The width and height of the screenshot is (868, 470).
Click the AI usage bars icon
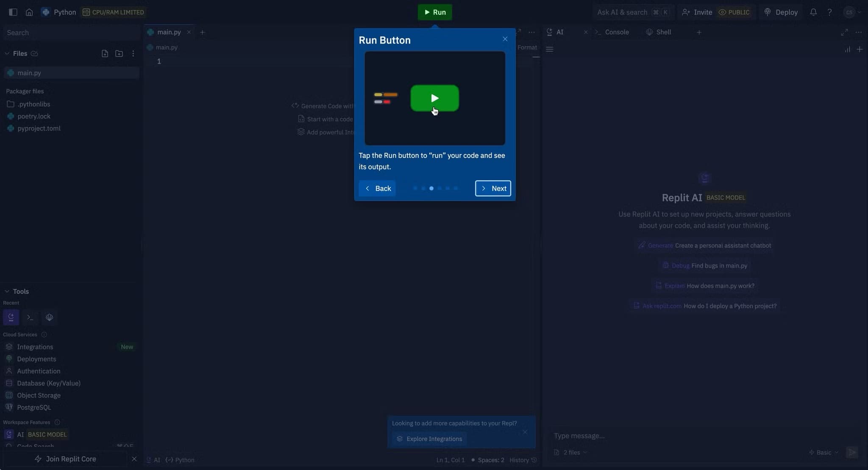[847, 49]
